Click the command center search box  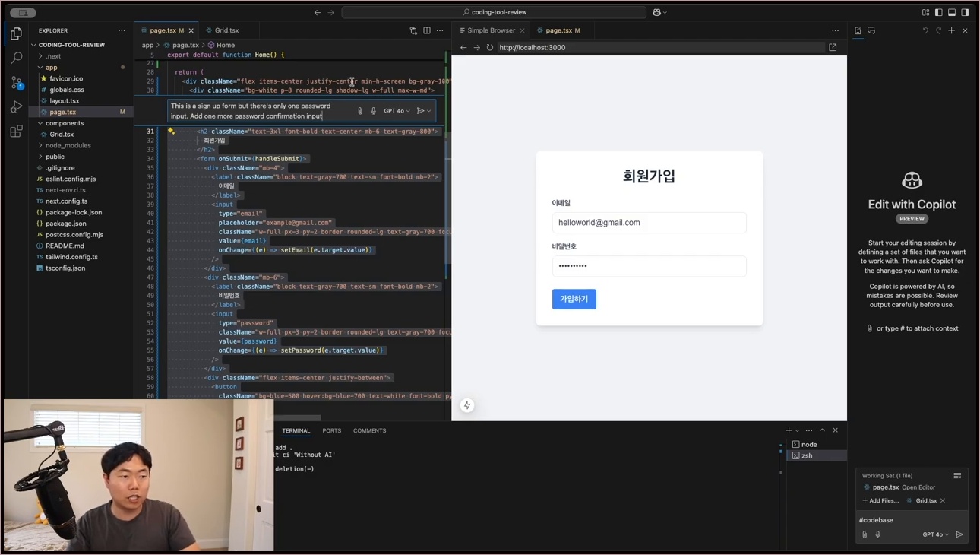494,12
